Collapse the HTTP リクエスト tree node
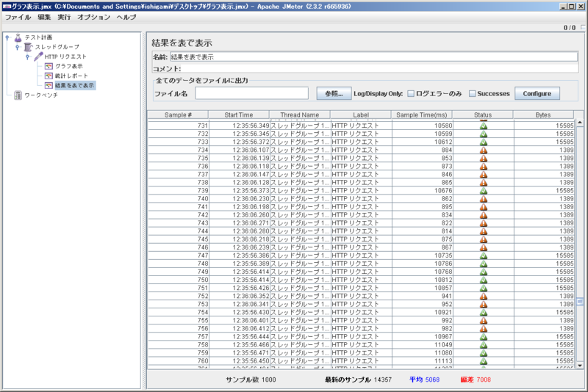The image size is (588, 392). coord(27,57)
